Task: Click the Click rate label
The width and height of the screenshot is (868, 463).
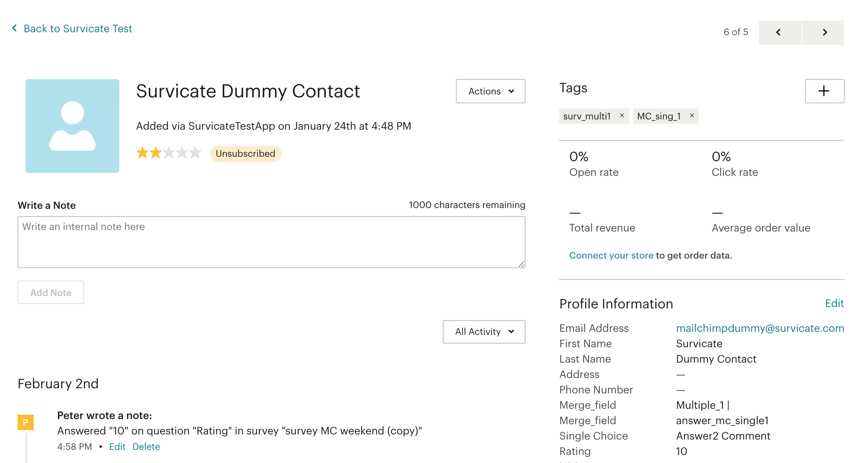Action: (x=735, y=172)
